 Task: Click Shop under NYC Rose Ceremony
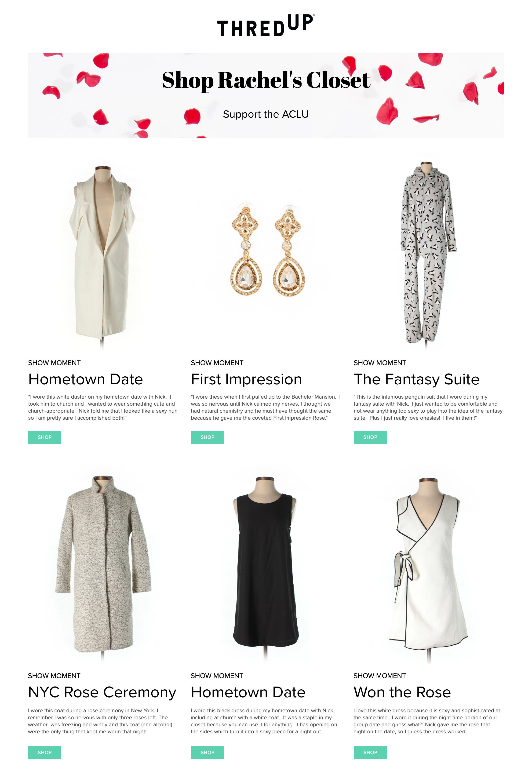[45, 752]
